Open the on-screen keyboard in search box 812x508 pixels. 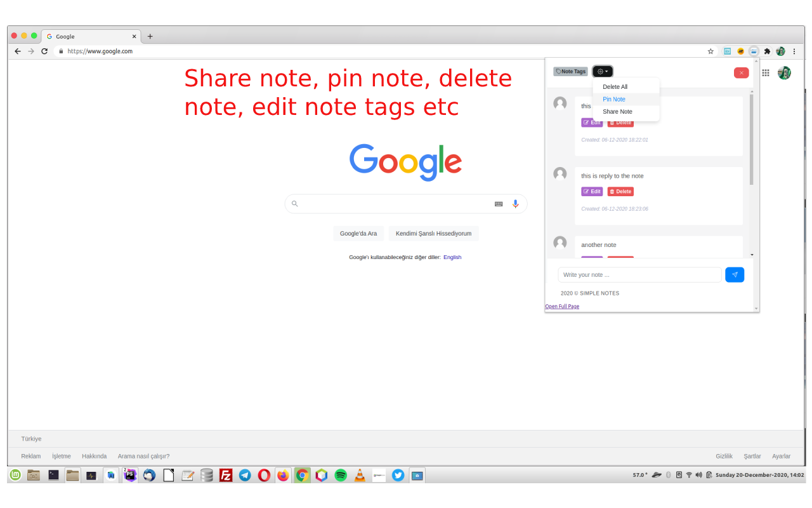pos(499,204)
